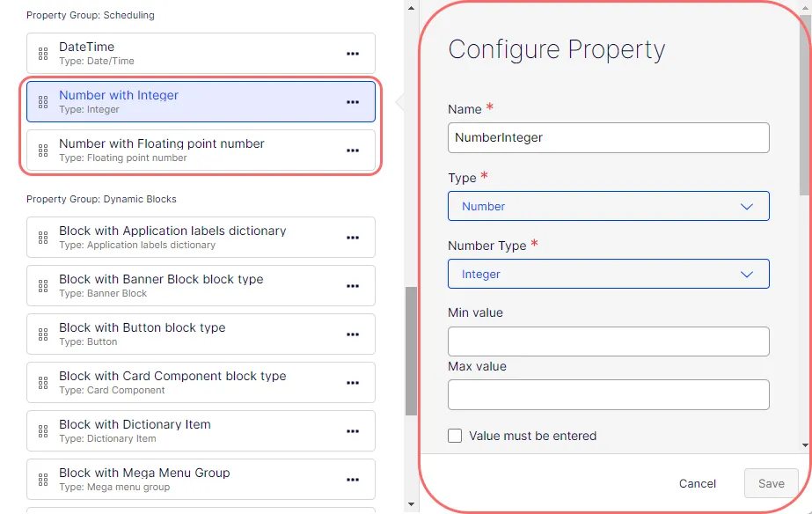This screenshot has height=514, width=812.
Task: Open the more options menu for DateTime
Action: [353, 54]
